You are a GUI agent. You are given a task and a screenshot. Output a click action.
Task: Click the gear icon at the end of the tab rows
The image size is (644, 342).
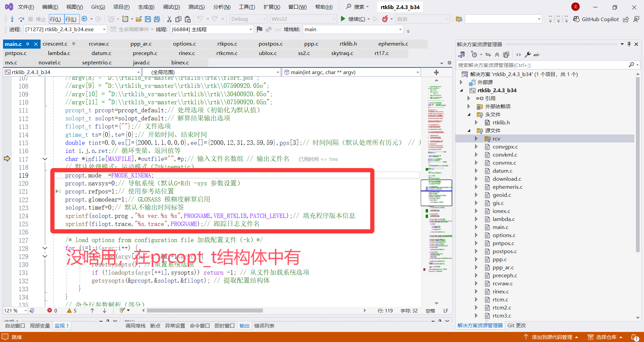(449, 63)
